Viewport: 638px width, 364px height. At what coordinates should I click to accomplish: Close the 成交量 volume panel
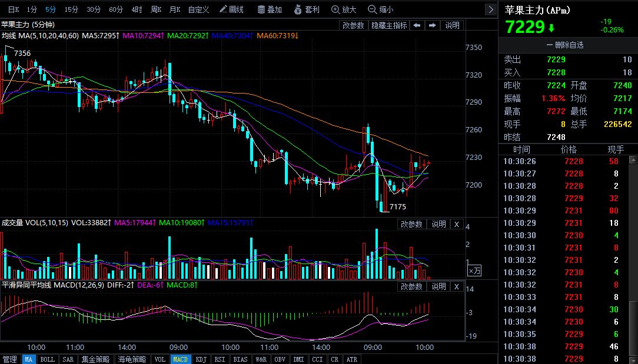click(x=457, y=224)
